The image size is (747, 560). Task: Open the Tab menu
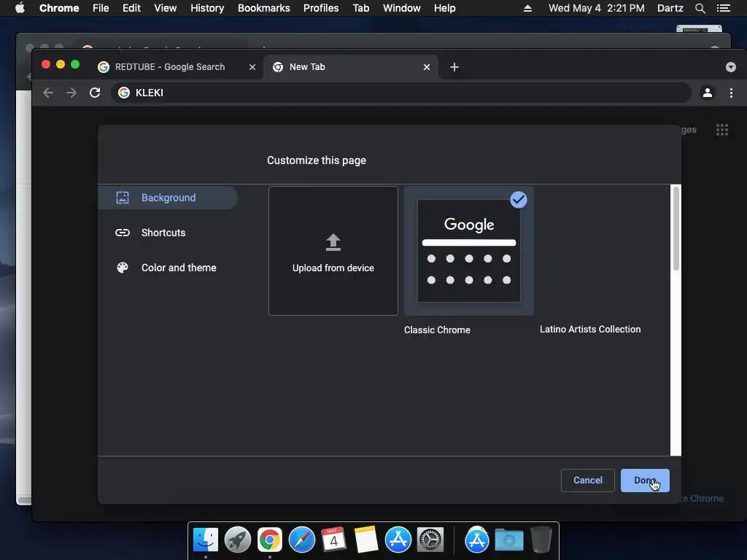click(x=360, y=8)
